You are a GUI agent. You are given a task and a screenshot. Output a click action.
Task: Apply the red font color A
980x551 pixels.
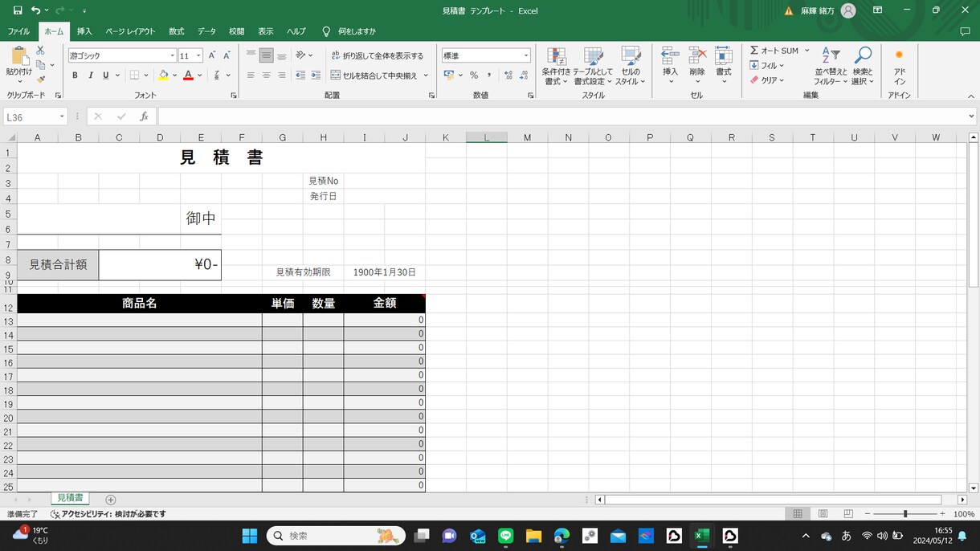[188, 76]
